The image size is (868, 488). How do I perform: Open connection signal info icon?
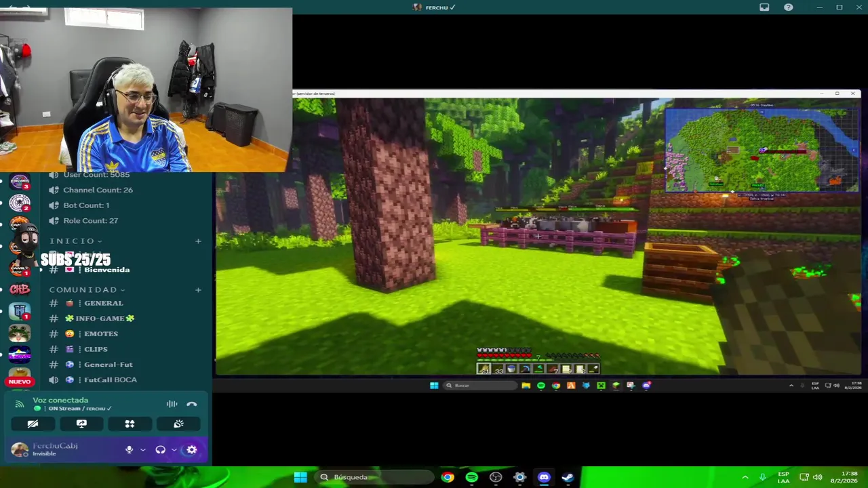pyautogui.click(x=20, y=404)
